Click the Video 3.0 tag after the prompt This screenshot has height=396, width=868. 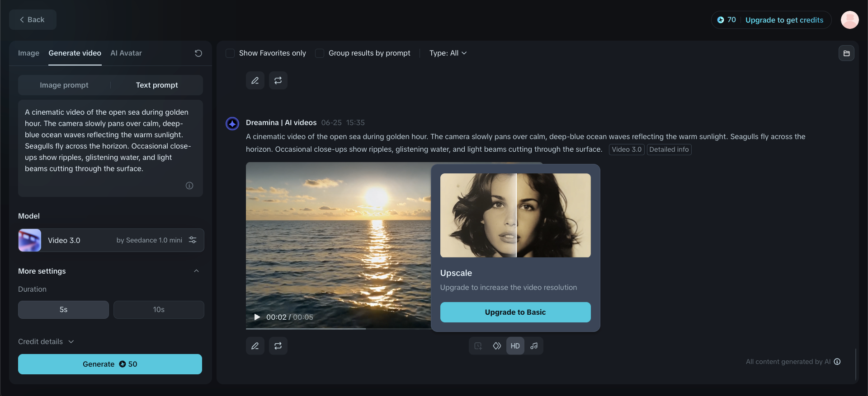[x=627, y=149]
